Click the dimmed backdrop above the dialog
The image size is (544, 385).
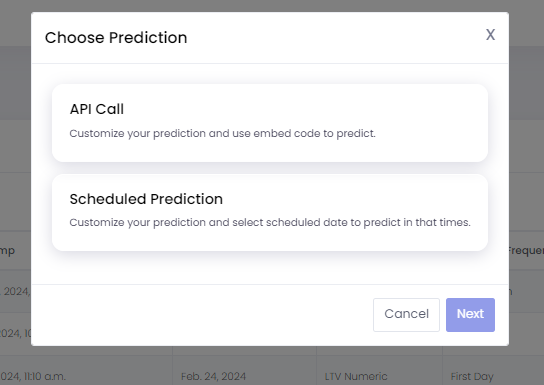pyautogui.click(x=271, y=6)
